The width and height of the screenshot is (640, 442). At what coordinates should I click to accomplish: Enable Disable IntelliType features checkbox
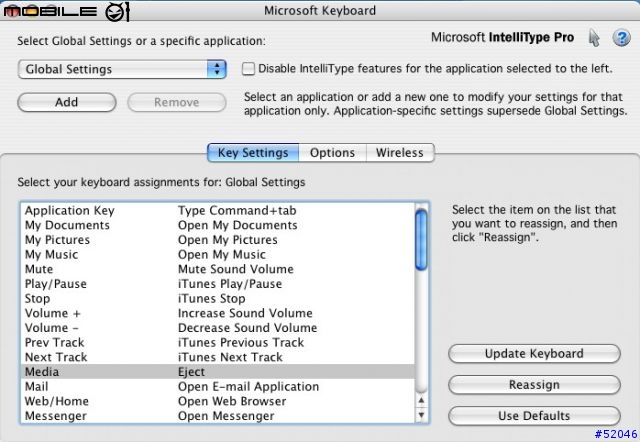[248, 69]
